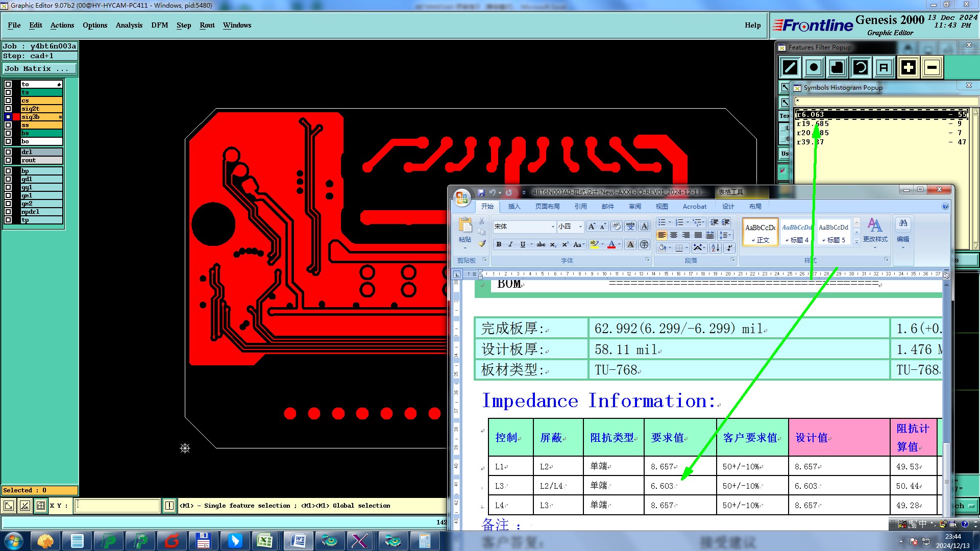This screenshot has height=551, width=980.
Task: Switch to the Word Insert tab
Action: (514, 206)
